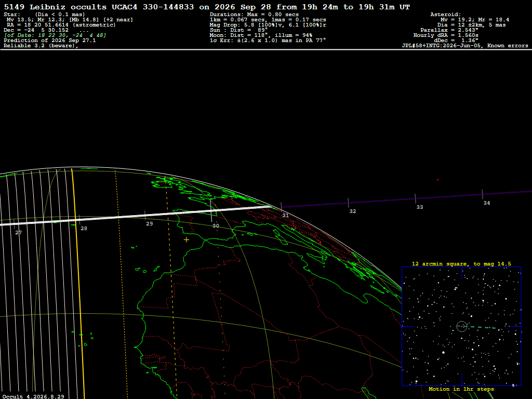This screenshot has width=532, height=399.
Task: Click the green of Date coordinates line
Action: pos(55,35)
